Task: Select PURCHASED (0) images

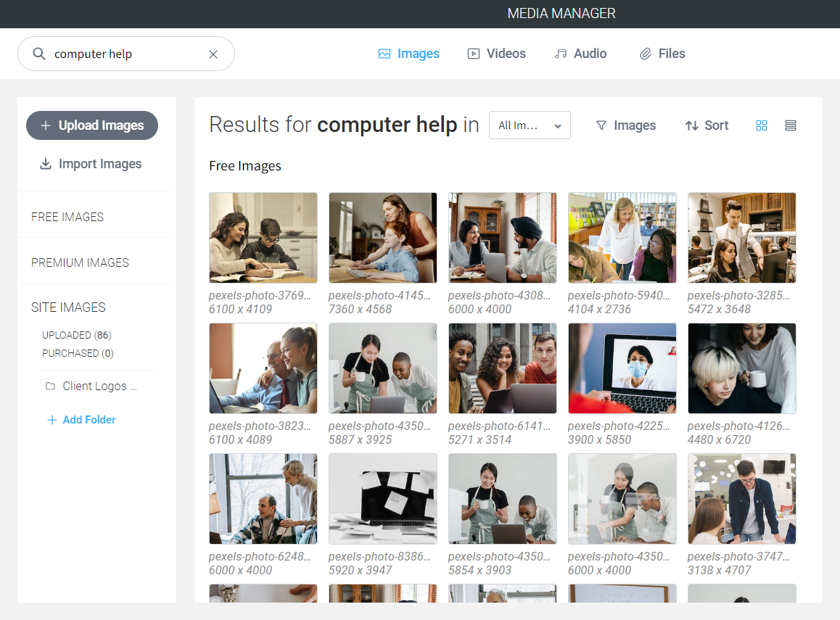Action: click(78, 353)
